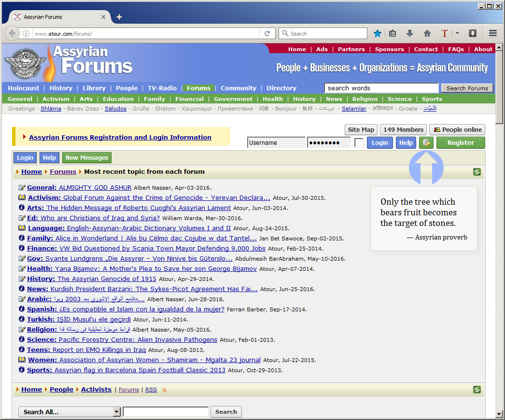Viewport: 505px width, 420px height.
Task: Open the Sports forum category
Action: [x=432, y=99]
